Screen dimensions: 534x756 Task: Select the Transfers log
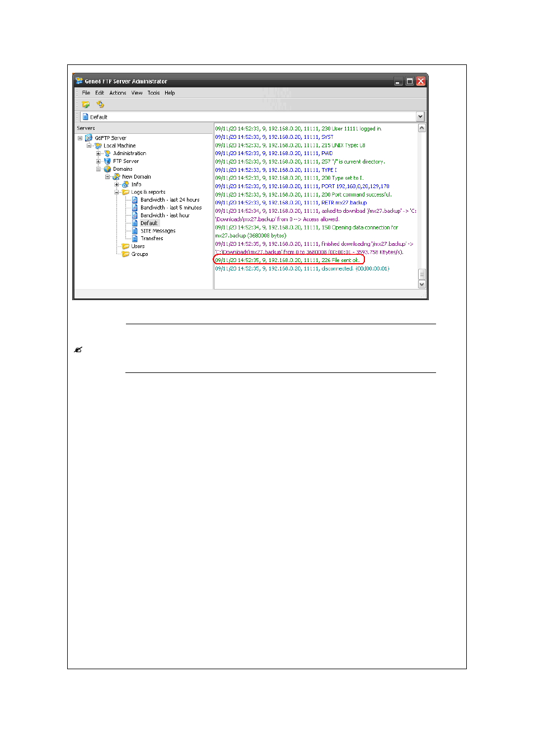[152, 239]
